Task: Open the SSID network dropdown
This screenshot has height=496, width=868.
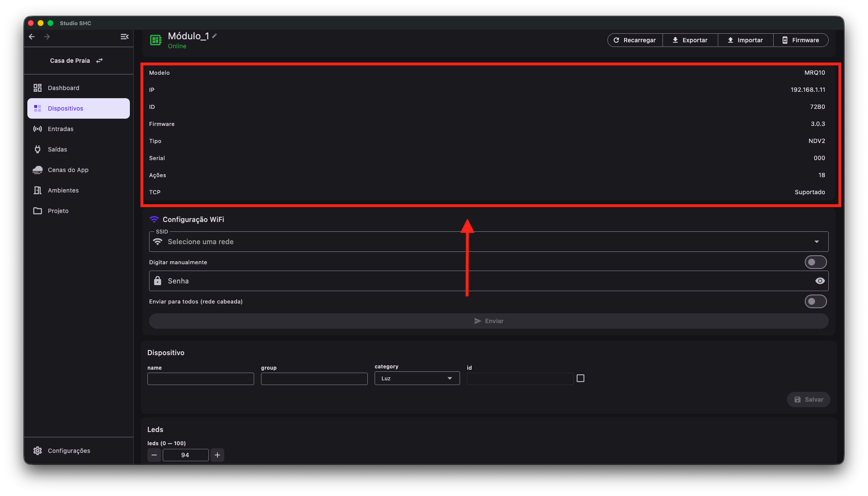Action: tap(489, 242)
